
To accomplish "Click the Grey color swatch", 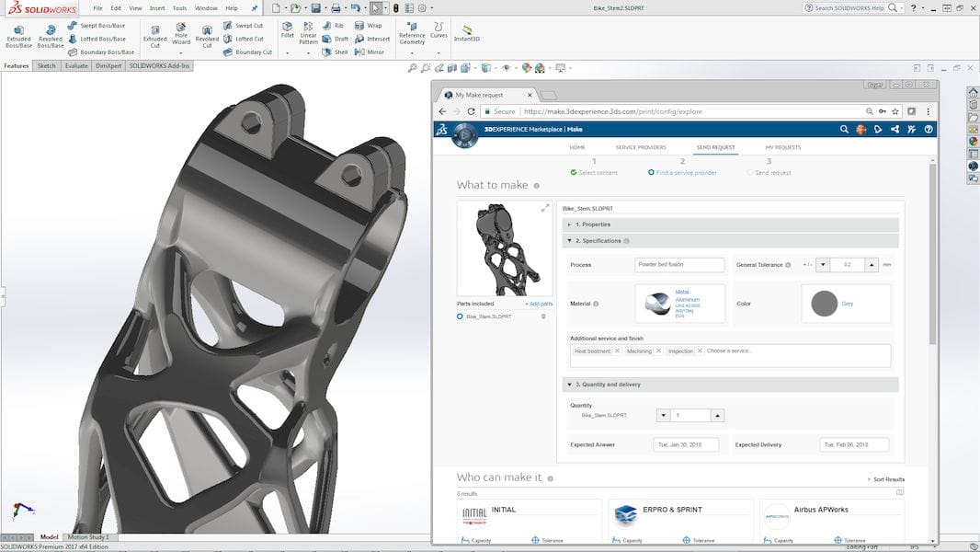I will pos(825,304).
